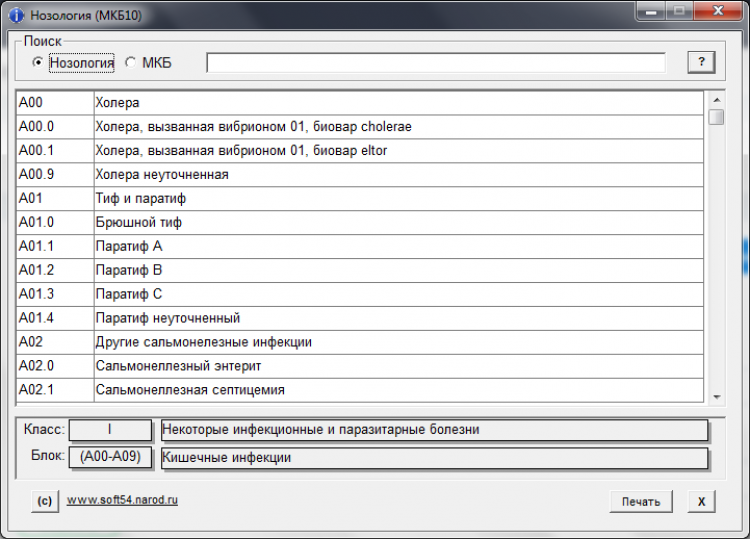Click the code cell A01.3
Viewport: 750px width, 539px height.
click(55, 294)
